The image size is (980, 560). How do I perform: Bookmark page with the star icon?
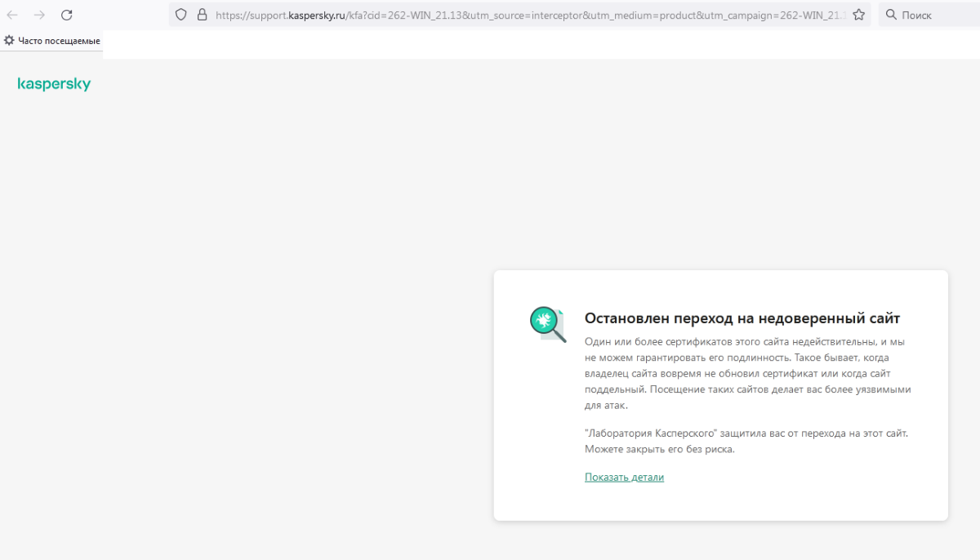click(x=858, y=15)
